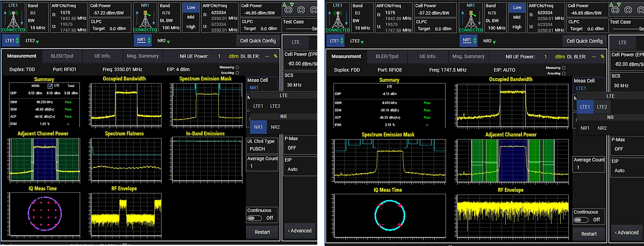Select the Acquiring indicator in right screen
Screen dimensions: 644x246
pos(564,73)
